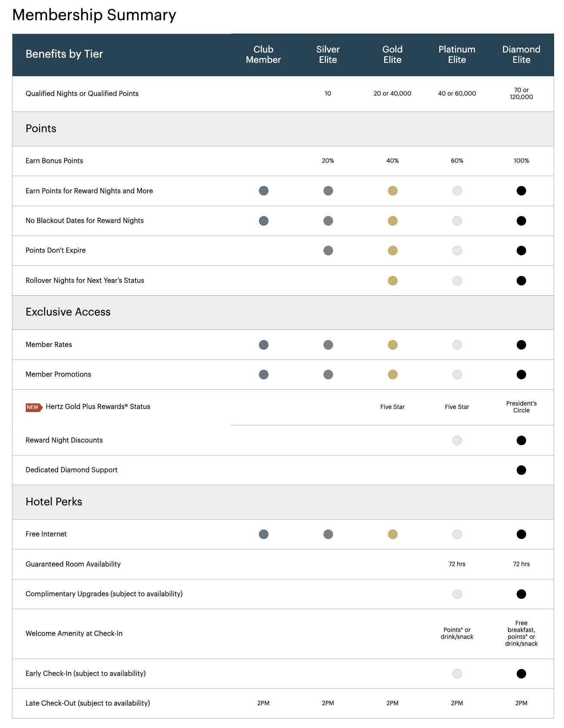Click Platinum Elite dot for Reward Night Discounts
This screenshot has width=564, height=728.
pyautogui.click(x=457, y=440)
